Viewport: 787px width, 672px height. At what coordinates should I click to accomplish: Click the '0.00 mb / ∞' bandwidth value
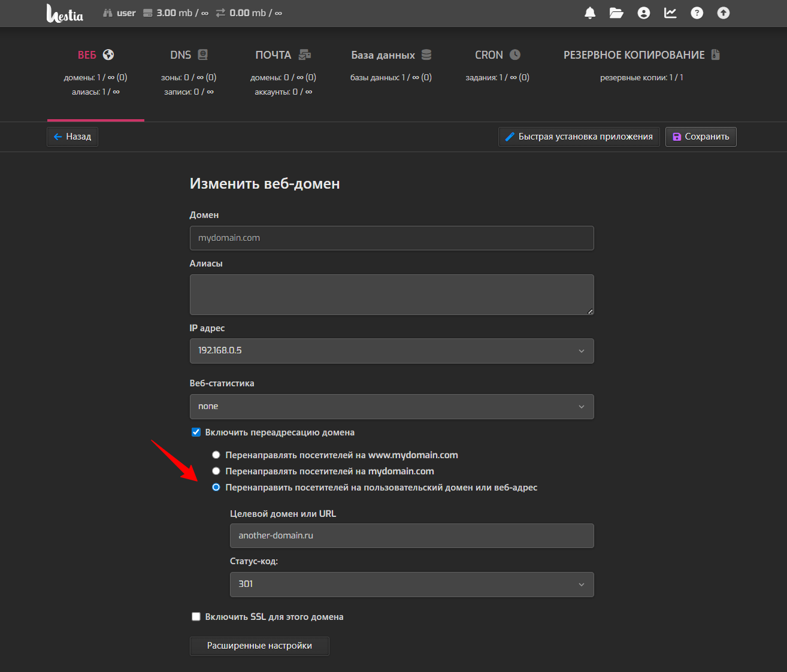tap(256, 13)
